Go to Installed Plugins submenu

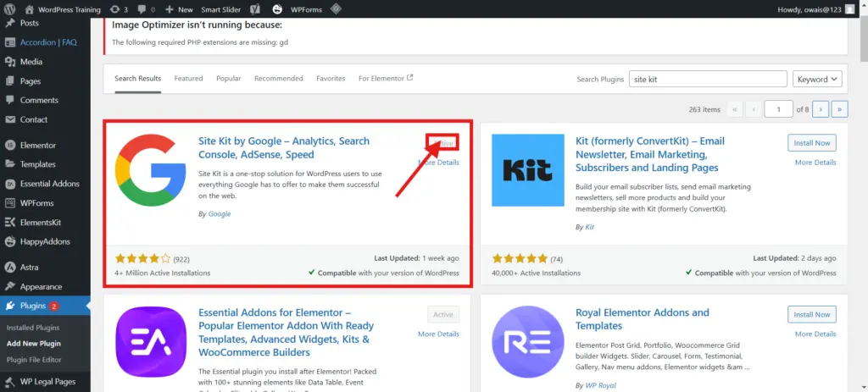click(33, 328)
